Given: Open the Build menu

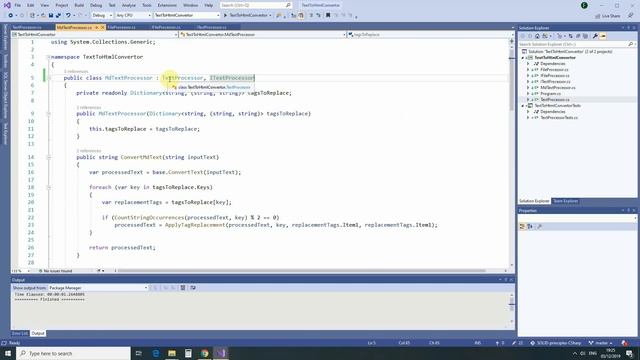Looking at the screenshot, I should point(79,5).
